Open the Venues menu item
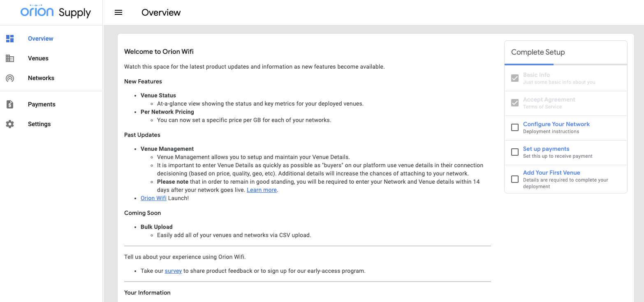The height and width of the screenshot is (302, 644). coord(38,58)
